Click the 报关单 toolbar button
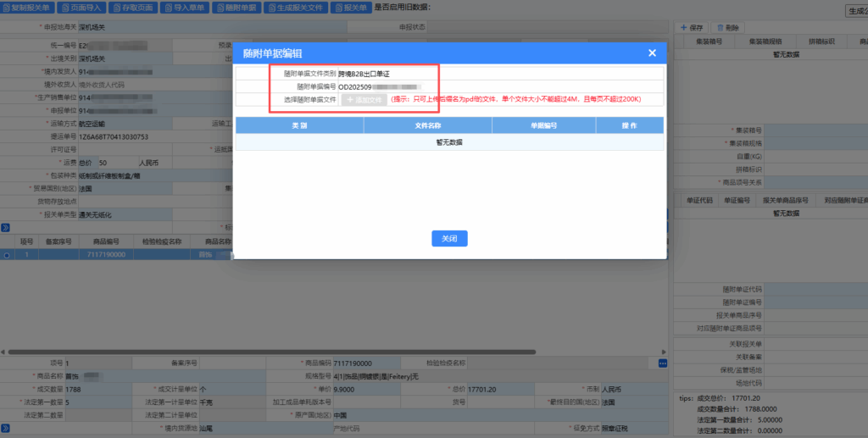The width and height of the screenshot is (868, 438). (351, 8)
